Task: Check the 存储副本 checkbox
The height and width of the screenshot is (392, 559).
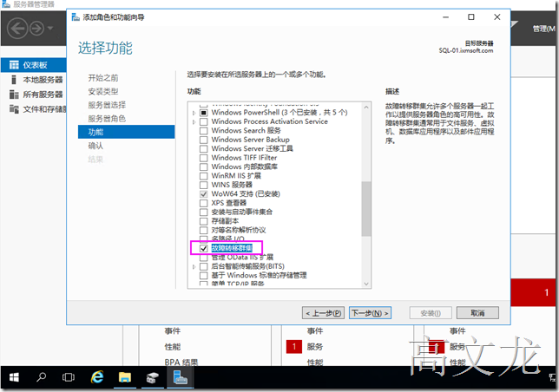Action: (x=204, y=221)
